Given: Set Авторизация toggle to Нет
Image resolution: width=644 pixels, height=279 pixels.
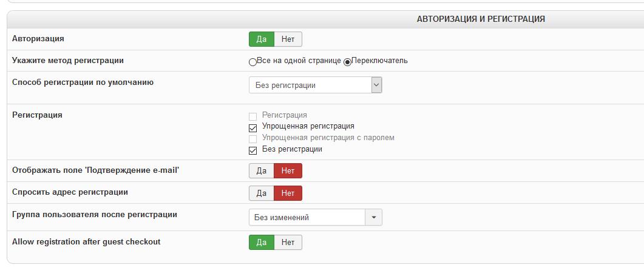Looking at the screenshot, I should [288, 39].
